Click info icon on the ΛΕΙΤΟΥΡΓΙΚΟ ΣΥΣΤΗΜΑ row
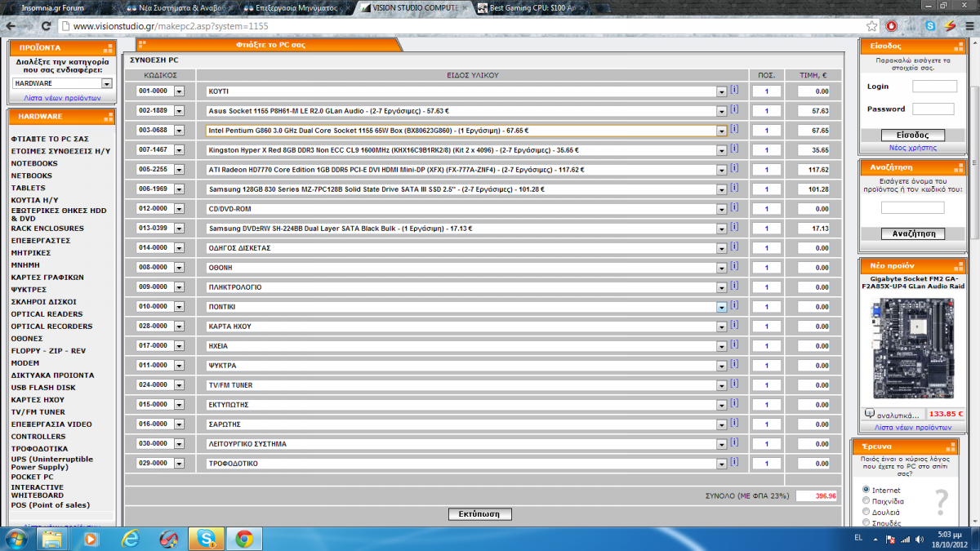 (734, 443)
